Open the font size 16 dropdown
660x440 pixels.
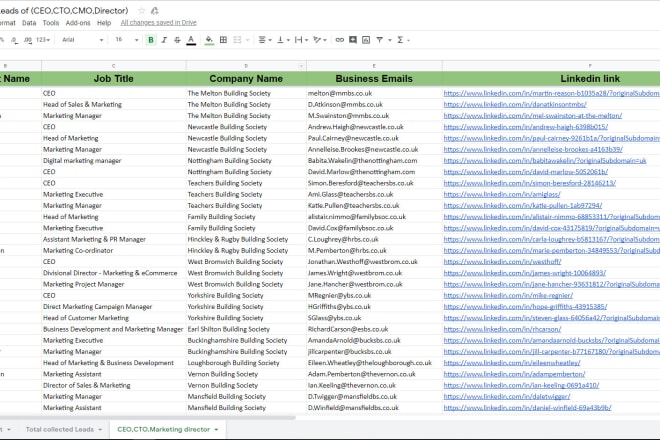coord(127,40)
